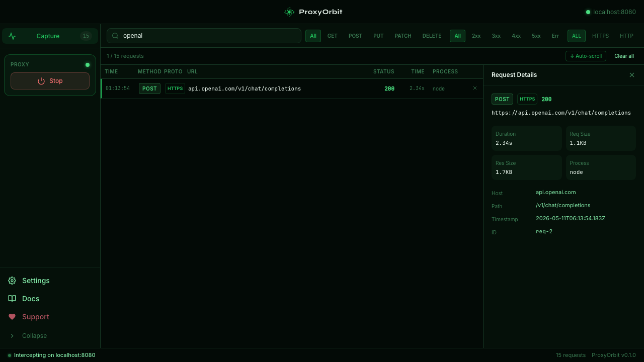644x362 pixels.
Task: Click the Timestamp value 2026-05-11T06:13:54.183Z
Action: point(571,219)
